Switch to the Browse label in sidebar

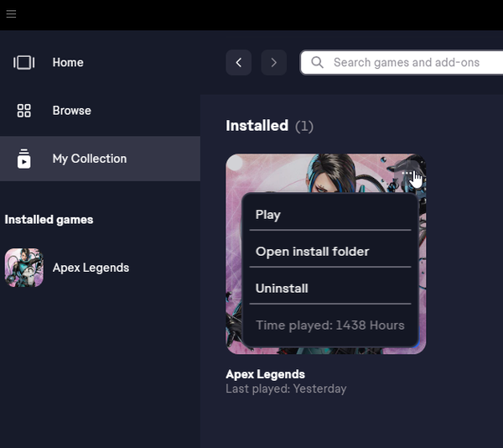pyautogui.click(x=71, y=111)
